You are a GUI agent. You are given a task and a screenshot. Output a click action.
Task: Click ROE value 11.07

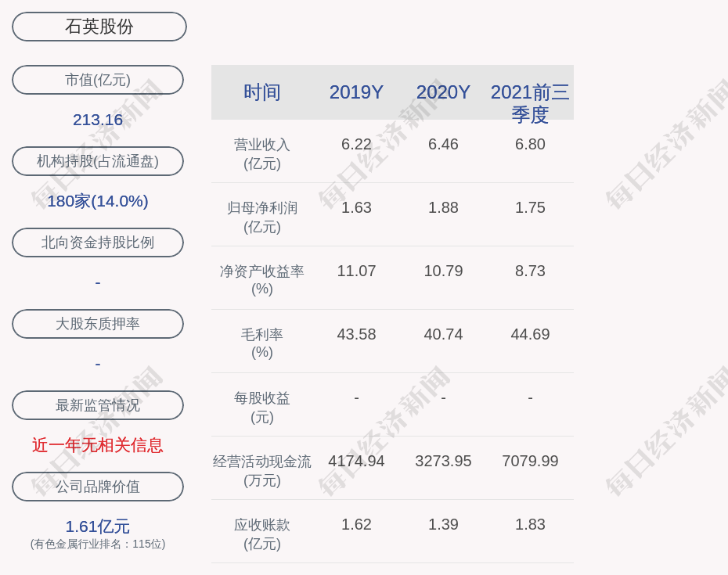click(357, 271)
